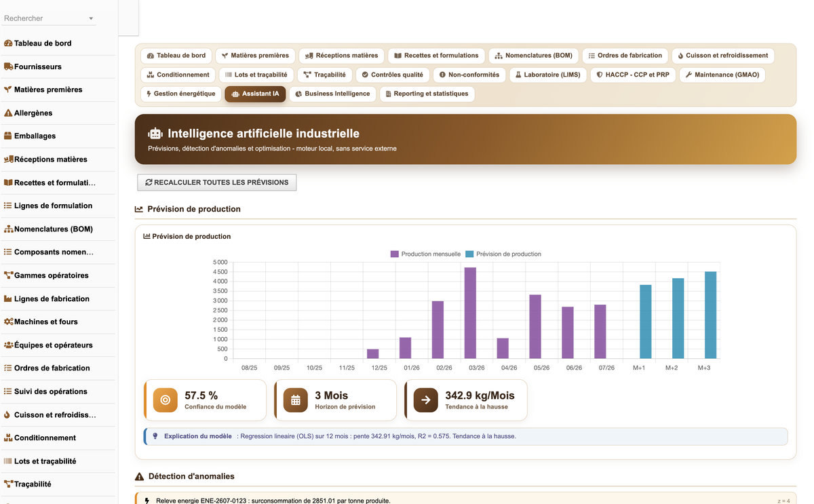Click the Releve energie ENE-2607-0123 anomaly text
Image resolution: width=814 pixels, height=504 pixels.
273,501
